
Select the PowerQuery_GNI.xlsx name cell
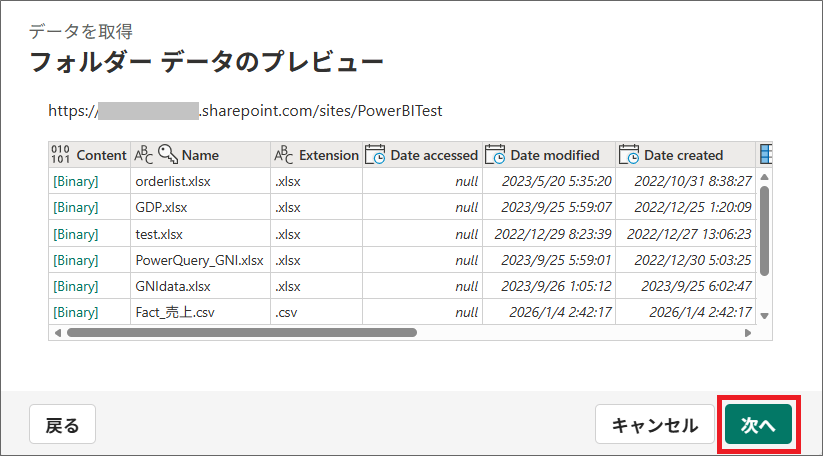pos(199,260)
